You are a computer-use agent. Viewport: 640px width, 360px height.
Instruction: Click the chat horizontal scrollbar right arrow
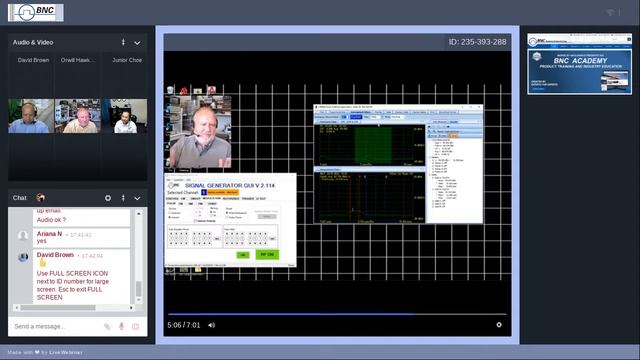[x=131, y=307]
